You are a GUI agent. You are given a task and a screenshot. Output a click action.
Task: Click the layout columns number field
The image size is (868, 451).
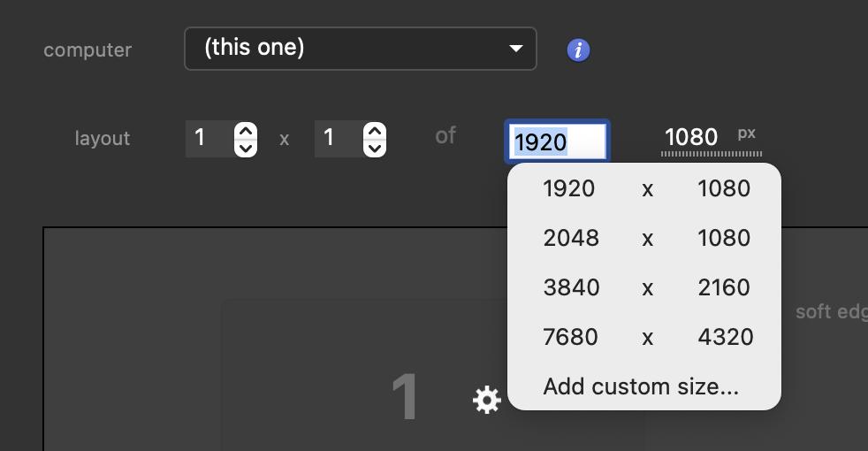click(209, 139)
